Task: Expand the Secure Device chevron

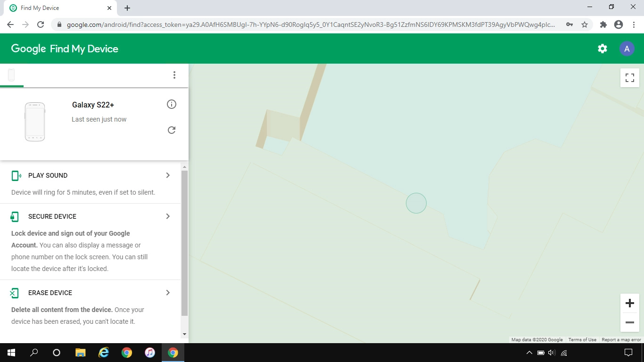Action: [168, 216]
